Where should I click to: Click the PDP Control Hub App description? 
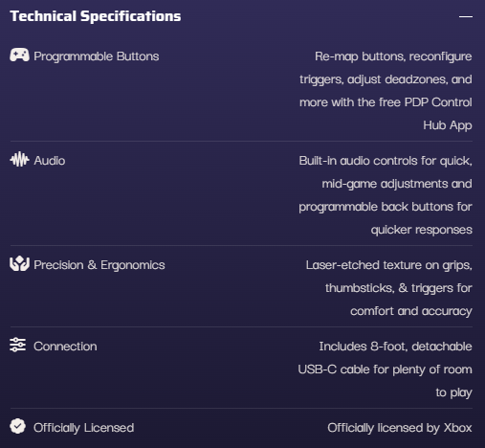tap(386, 91)
